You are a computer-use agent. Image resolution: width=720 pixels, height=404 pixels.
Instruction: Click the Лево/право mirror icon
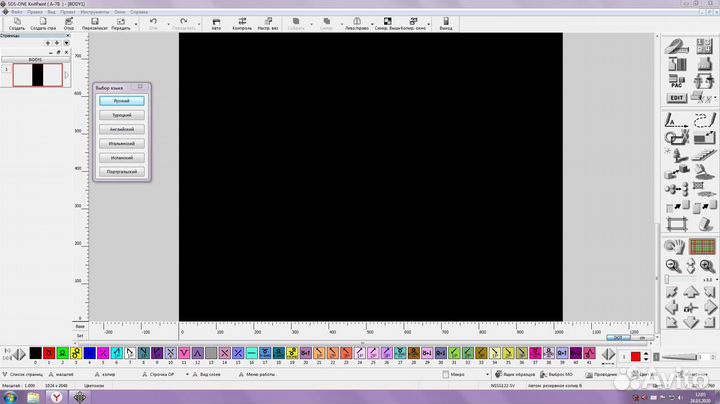point(357,24)
